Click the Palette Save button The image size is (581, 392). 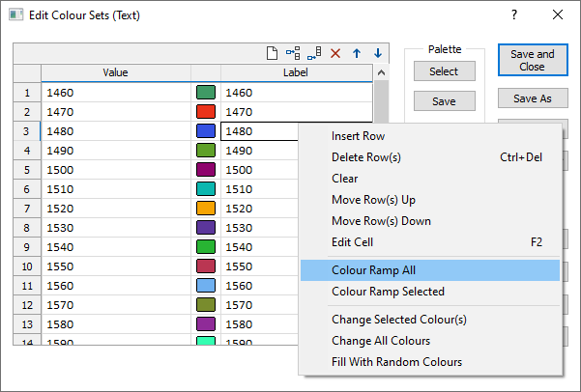click(x=444, y=101)
